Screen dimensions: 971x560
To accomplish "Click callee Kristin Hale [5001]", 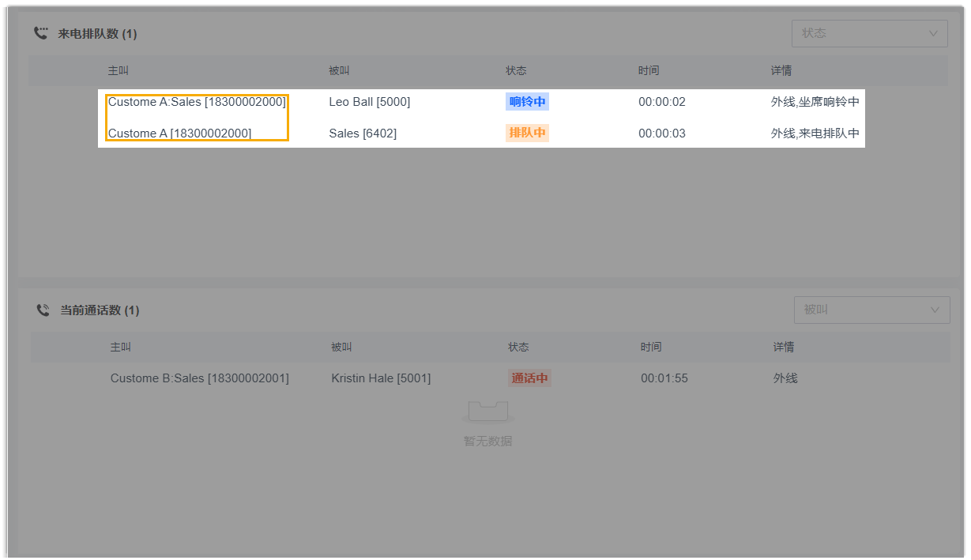I will tap(381, 378).
